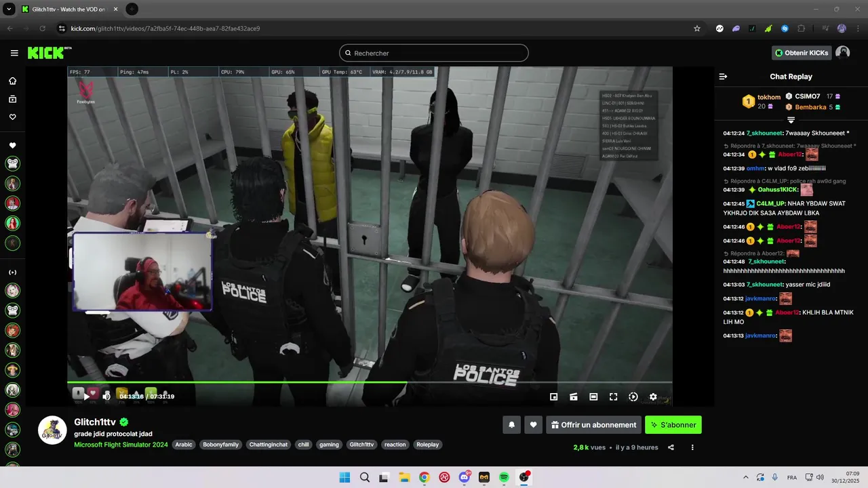
Task: Go to Kick home via logo
Action: [x=50, y=53]
